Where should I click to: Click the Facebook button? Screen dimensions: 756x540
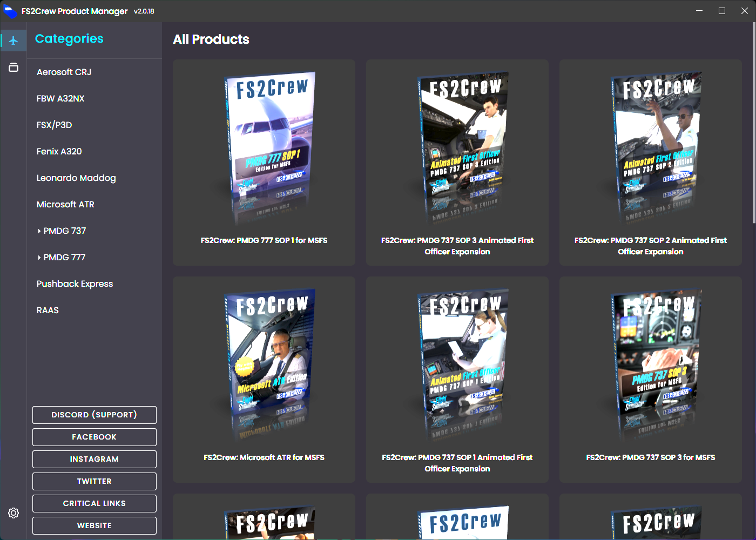94,437
